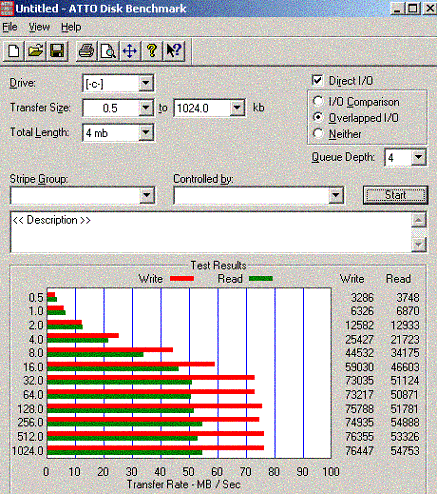This screenshot has width=437, height=494.
Task: Print the benchmark results
Action: point(86,51)
